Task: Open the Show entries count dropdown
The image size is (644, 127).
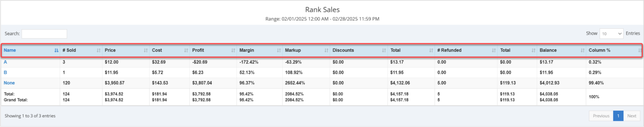Action: (611, 34)
